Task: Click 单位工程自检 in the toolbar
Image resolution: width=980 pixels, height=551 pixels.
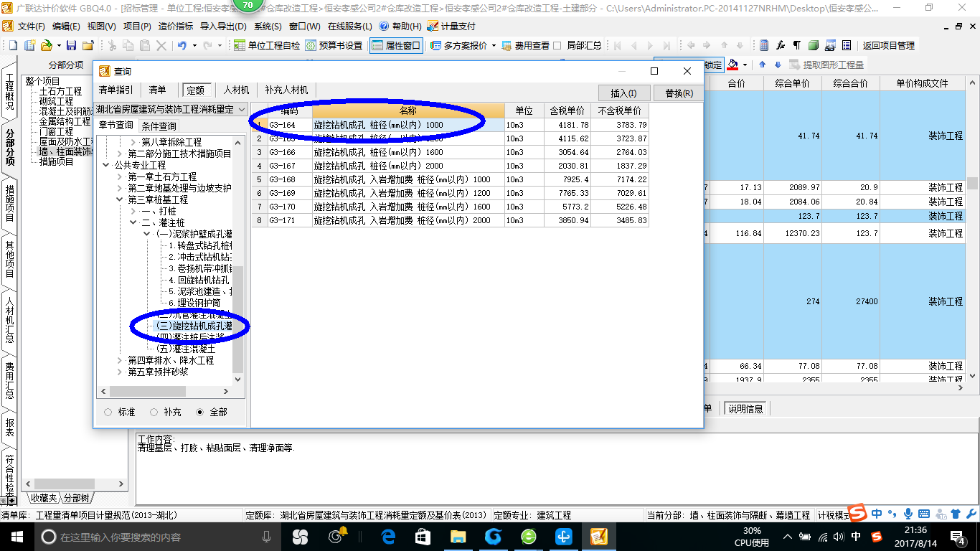Action: [268, 45]
